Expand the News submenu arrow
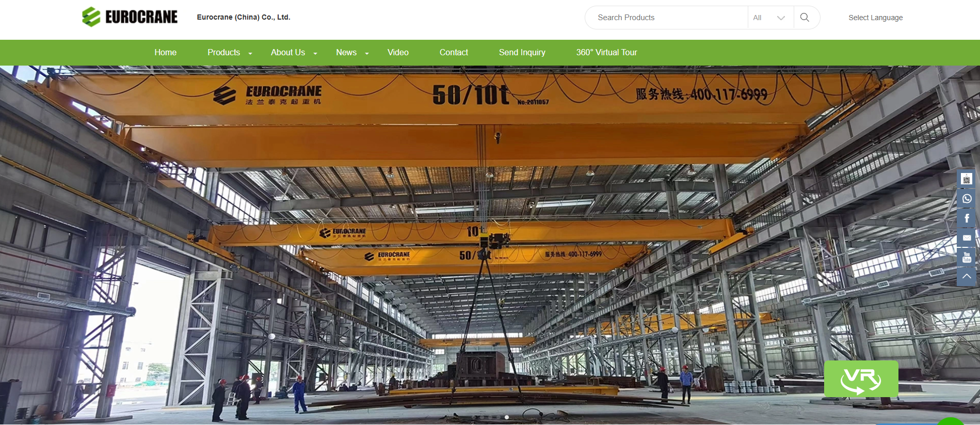The image size is (980, 425). click(x=367, y=53)
